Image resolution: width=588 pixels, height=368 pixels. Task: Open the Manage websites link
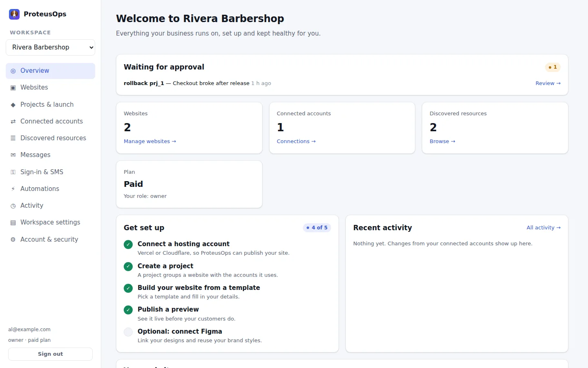150,141
